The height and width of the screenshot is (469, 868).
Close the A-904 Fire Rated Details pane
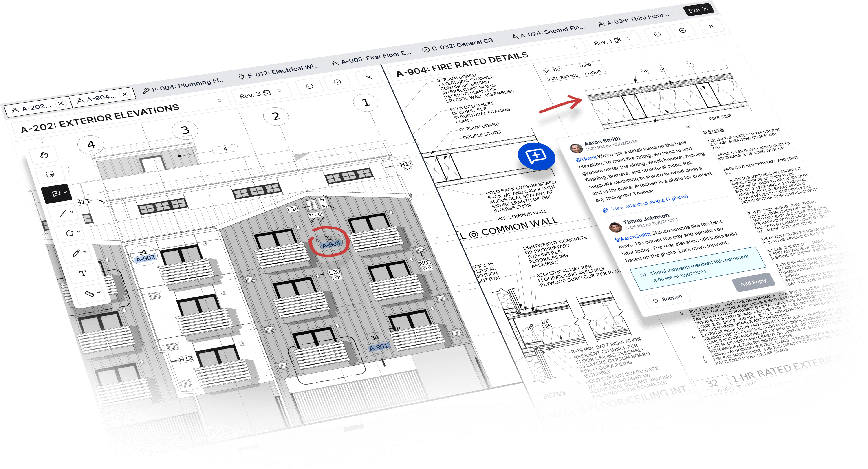(711, 26)
